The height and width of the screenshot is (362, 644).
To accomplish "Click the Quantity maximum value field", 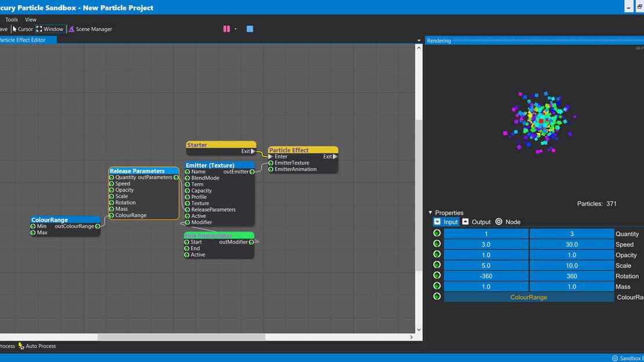I will click(571, 234).
